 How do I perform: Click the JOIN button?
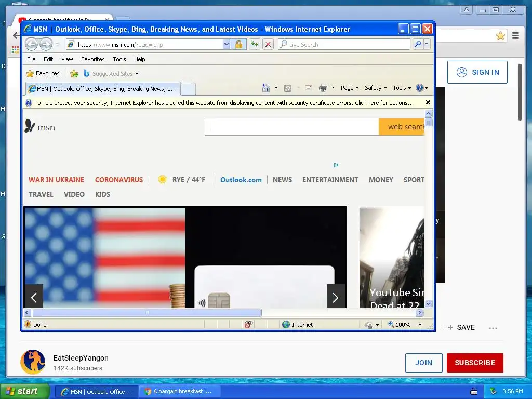click(x=423, y=363)
